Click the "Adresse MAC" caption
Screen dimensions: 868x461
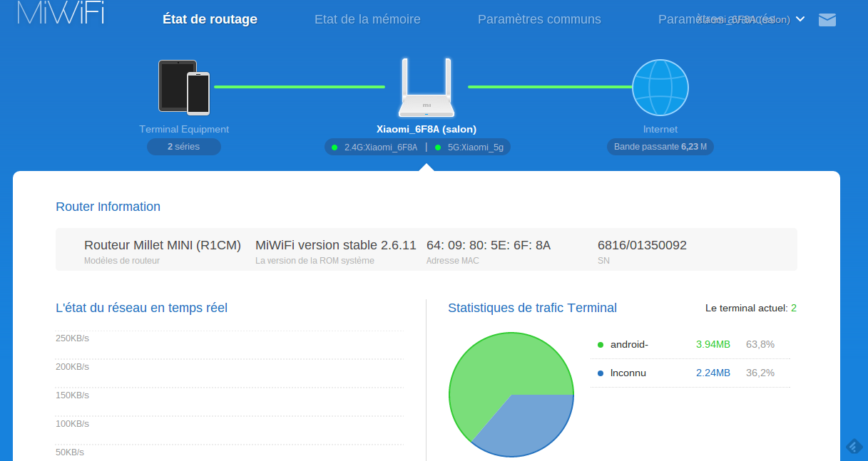453,261
